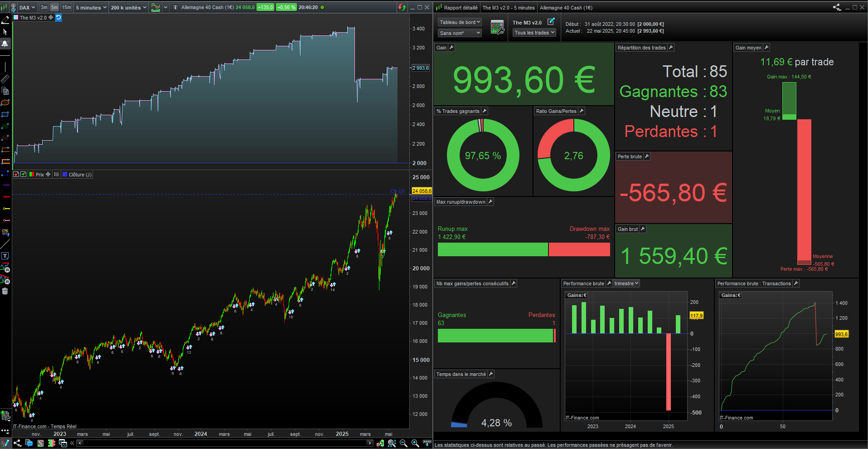Click the wrench next to Répartition des trades
Viewport: 868px width, 449px height.
[x=671, y=47]
